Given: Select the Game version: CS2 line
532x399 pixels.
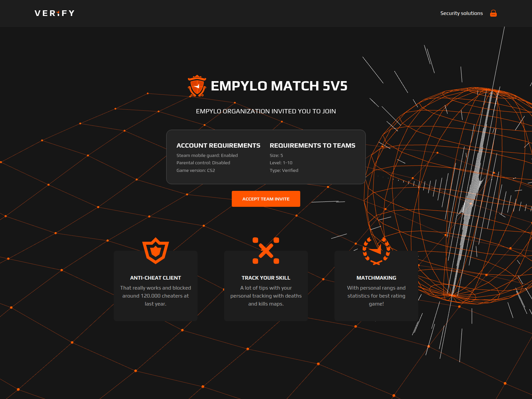Looking at the screenshot, I should (x=196, y=170).
